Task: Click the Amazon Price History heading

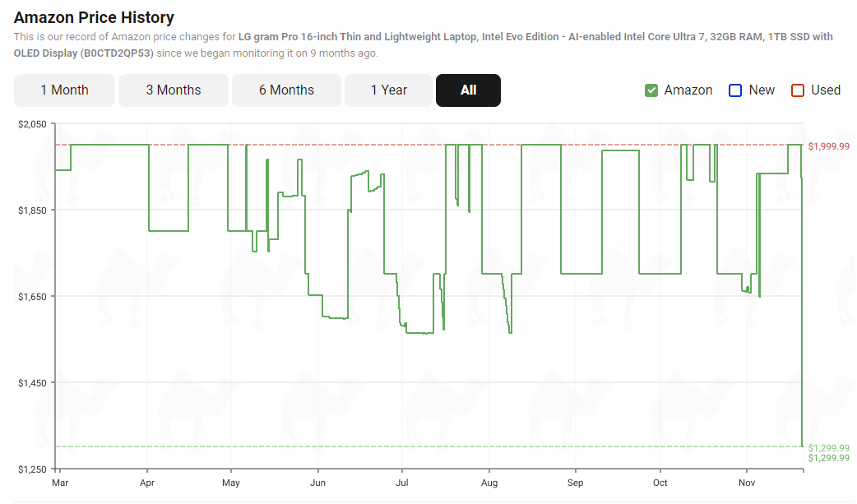Action: pos(94,17)
